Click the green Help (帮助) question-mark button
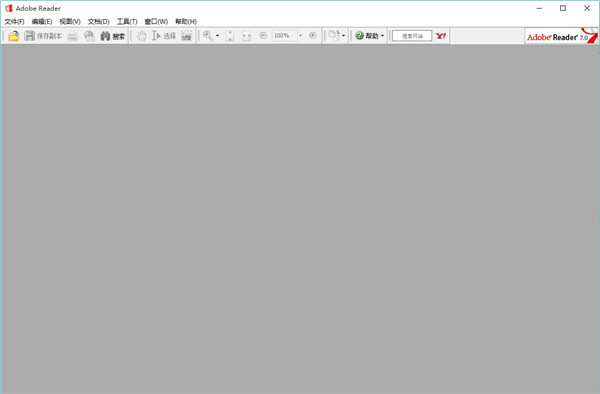Viewport: 600px width, 394px height. click(367, 36)
